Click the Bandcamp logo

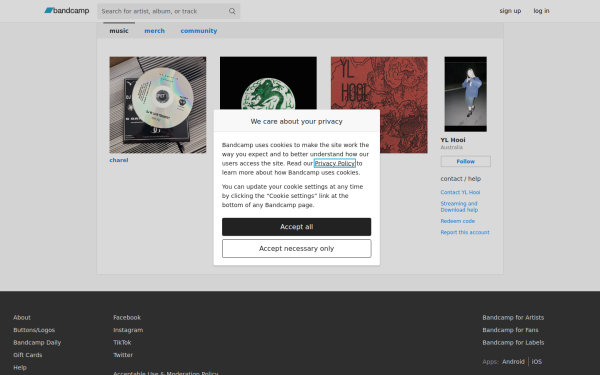[67, 11]
